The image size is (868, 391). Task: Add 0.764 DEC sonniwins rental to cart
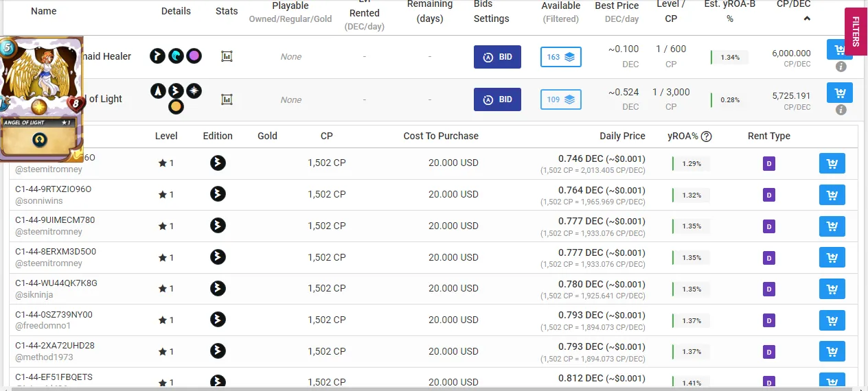coord(832,195)
